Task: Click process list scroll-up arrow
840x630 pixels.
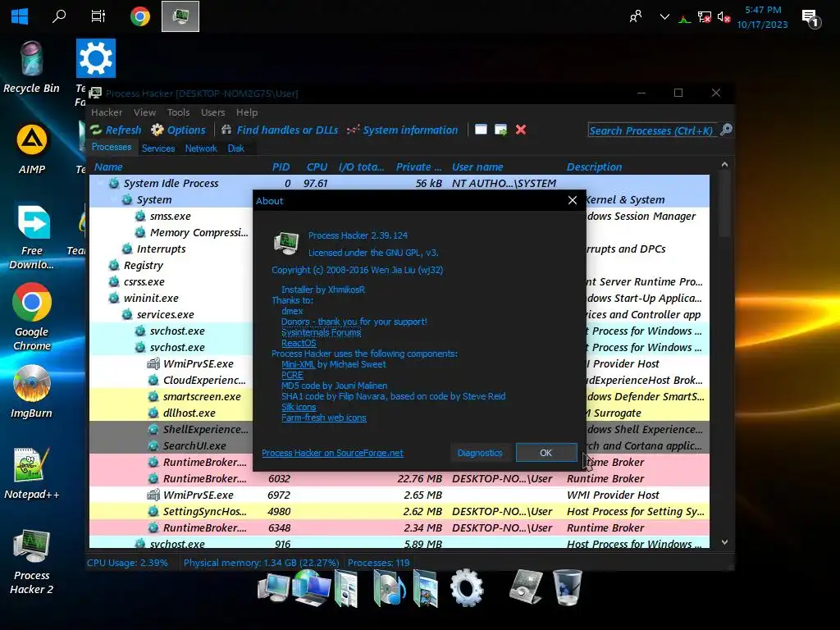Action: [x=724, y=164]
